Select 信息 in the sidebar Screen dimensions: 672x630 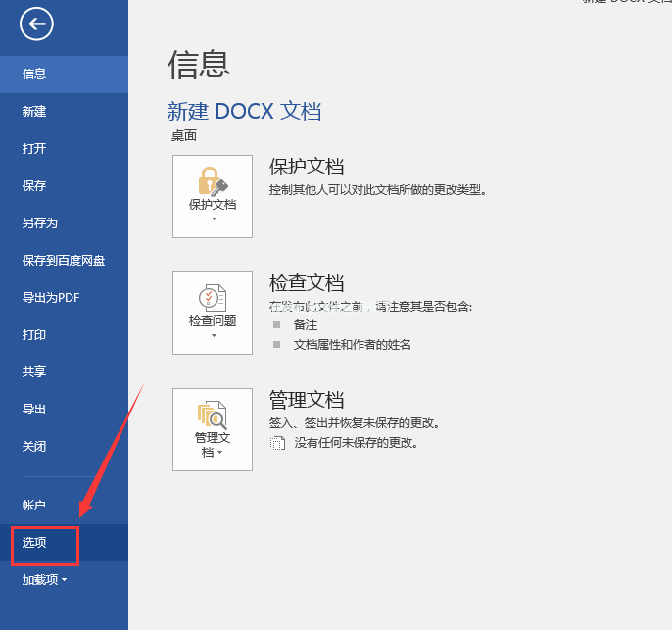(x=34, y=74)
